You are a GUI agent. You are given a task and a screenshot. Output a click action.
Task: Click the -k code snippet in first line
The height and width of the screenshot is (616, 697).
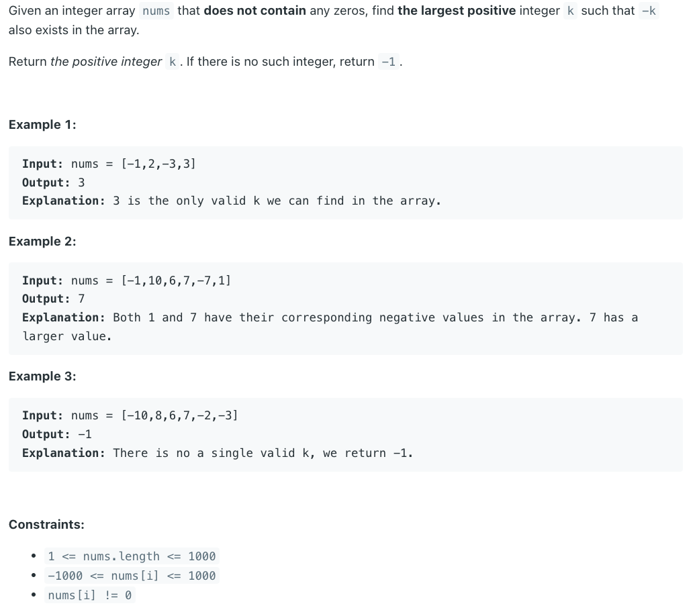click(649, 11)
